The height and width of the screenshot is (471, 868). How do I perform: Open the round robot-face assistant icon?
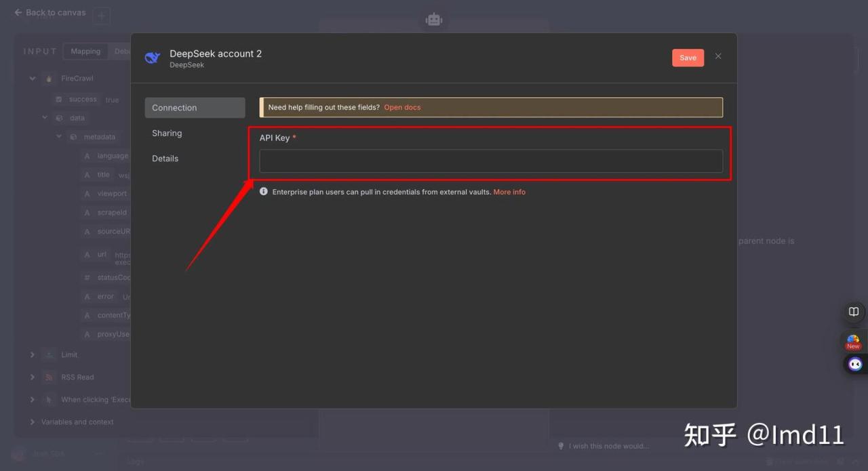click(855, 365)
